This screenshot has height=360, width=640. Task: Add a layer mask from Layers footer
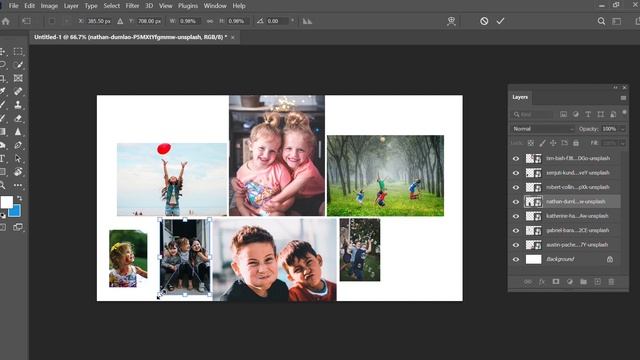(x=556, y=282)
